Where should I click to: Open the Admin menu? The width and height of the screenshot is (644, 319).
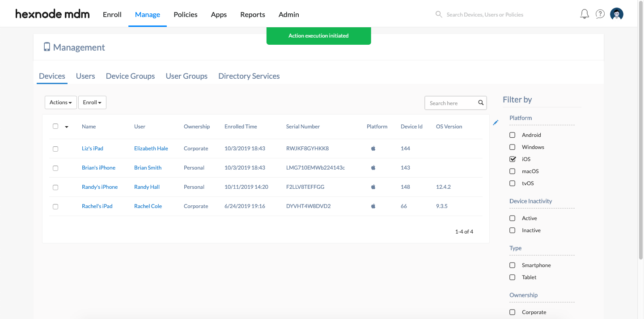click(289, 14)
